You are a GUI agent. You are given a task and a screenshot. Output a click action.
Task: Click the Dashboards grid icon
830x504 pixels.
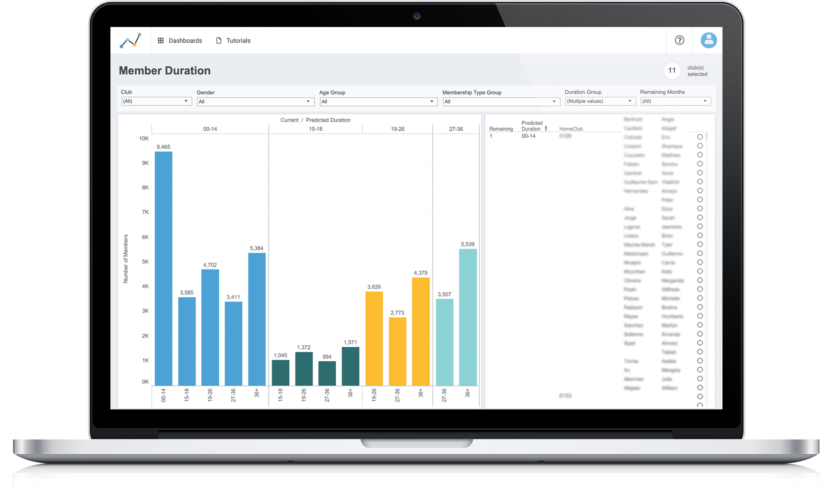(161, 41)
